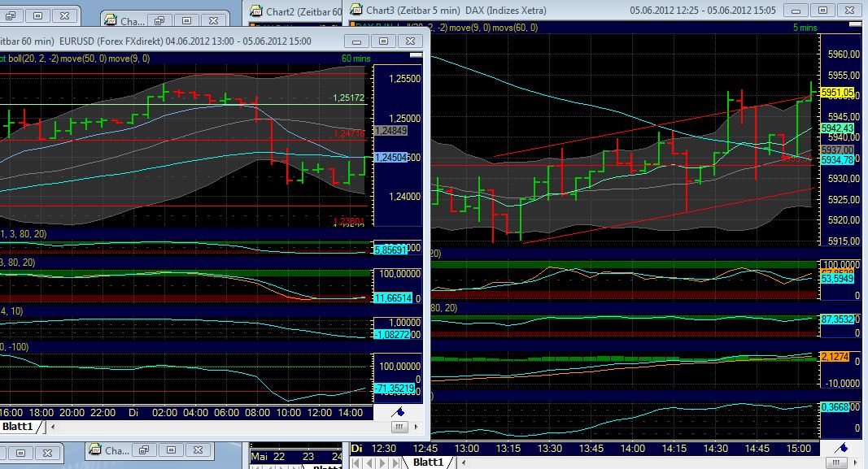Click the collapse arrow right of the EURUSD Blatt1 tab

pyautogui.click(x=53, y=426)
